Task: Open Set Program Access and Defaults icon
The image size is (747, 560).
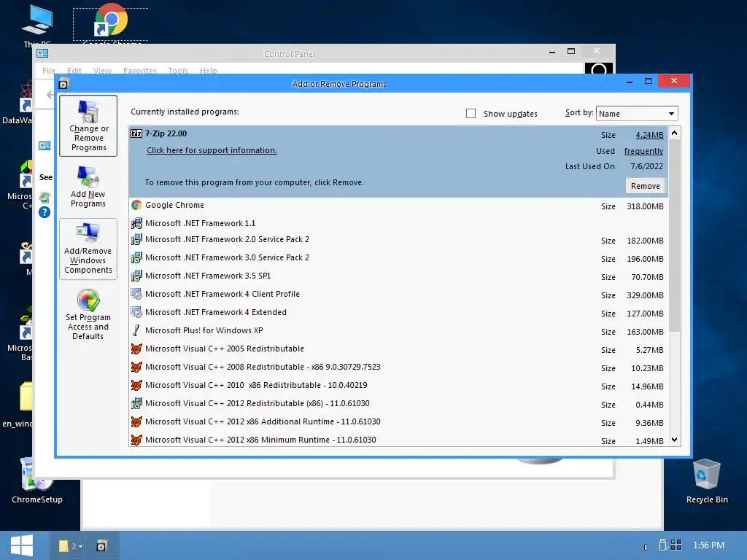Action: click(x=88, y=315)
